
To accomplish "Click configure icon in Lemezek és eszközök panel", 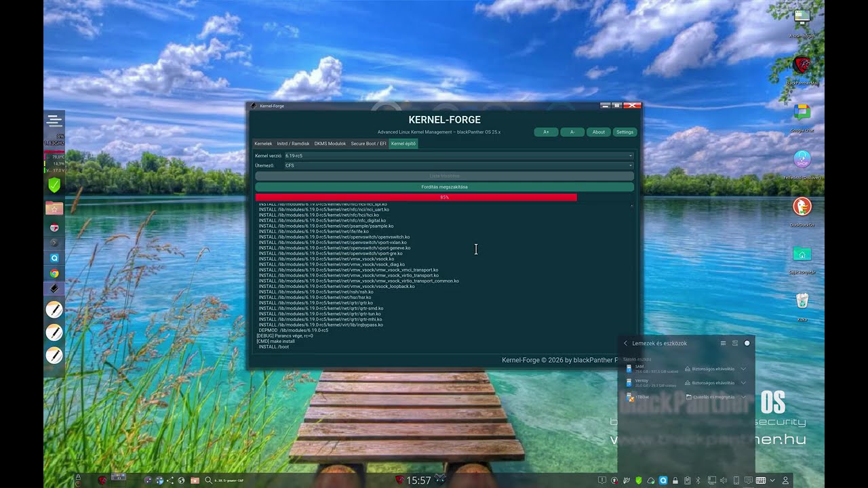I will point(735,344).
